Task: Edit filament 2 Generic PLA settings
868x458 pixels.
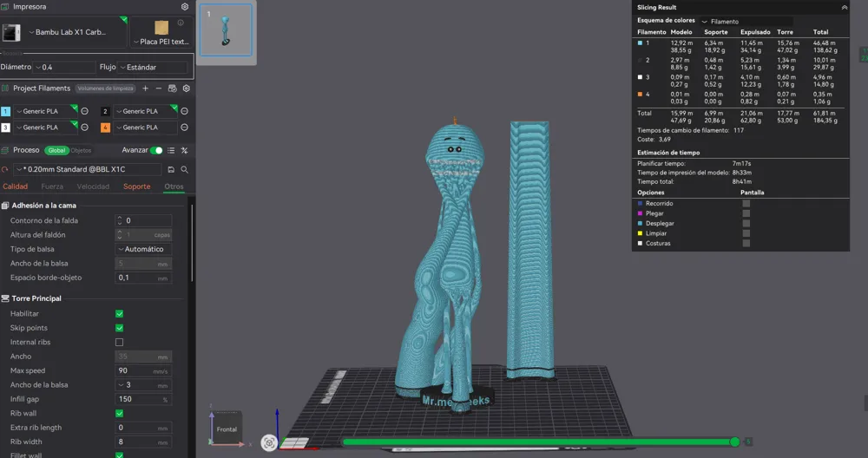Action: pyautogui.click(x=184, y=111)
